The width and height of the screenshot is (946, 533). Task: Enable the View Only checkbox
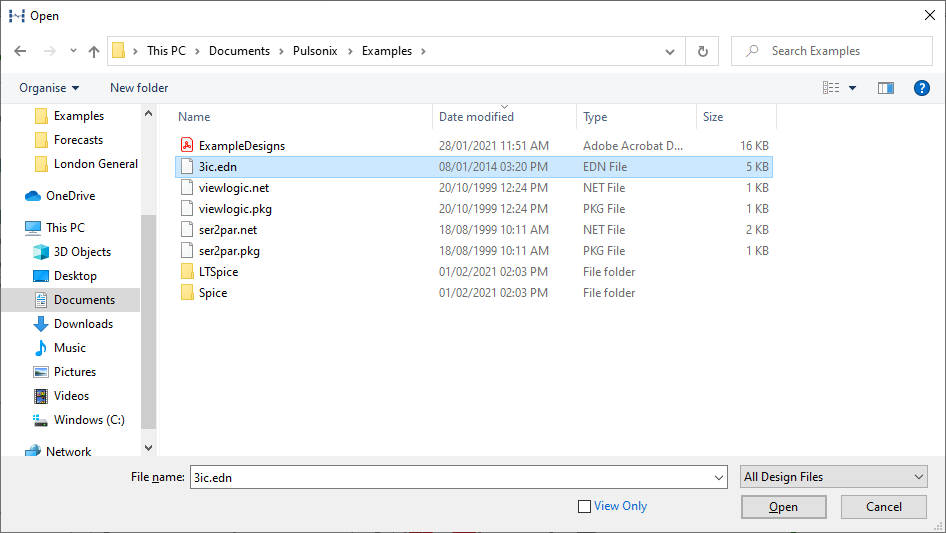(585, 507)
